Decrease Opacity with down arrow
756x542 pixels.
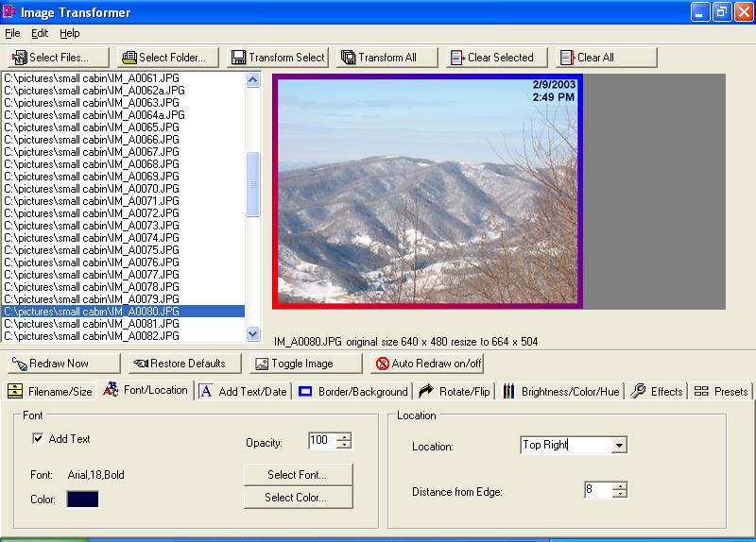pos(344,444)
